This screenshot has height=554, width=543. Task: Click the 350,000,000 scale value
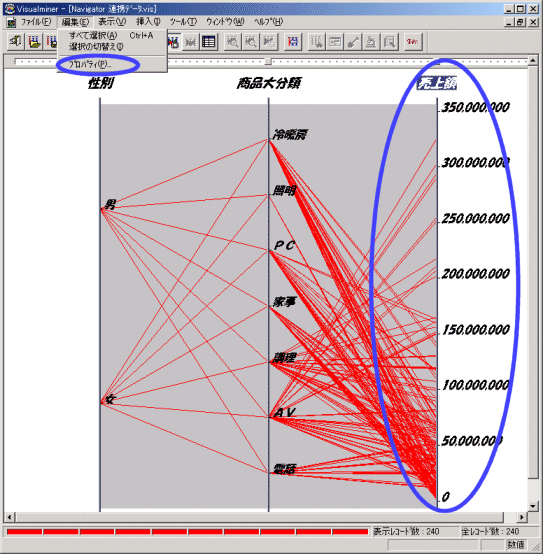coord(476,107)
